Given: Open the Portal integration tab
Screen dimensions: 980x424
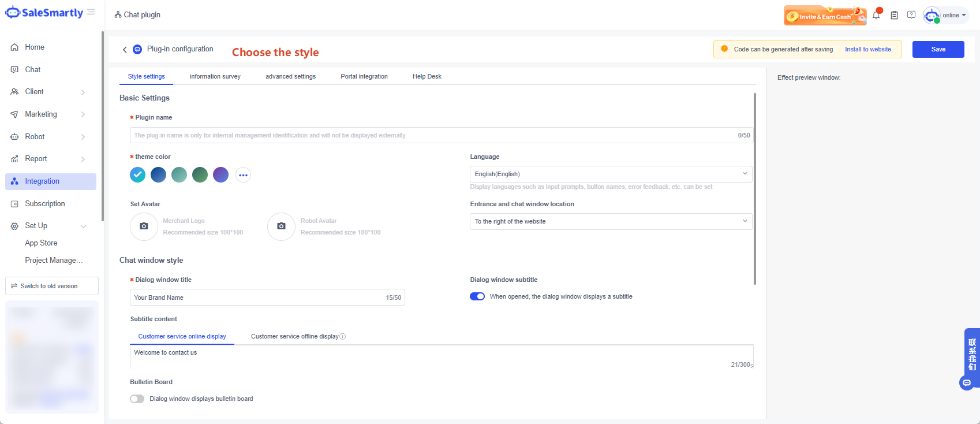Looking at the screenshot, I should point(364,76).
